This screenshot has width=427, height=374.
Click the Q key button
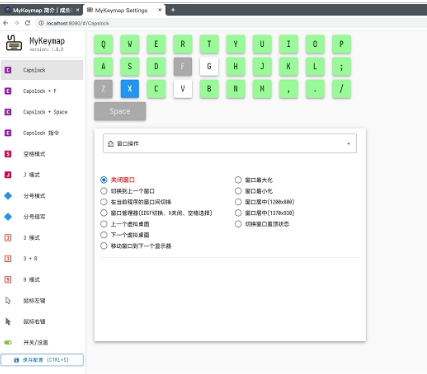pyautogui.click(x=103, y=44)
